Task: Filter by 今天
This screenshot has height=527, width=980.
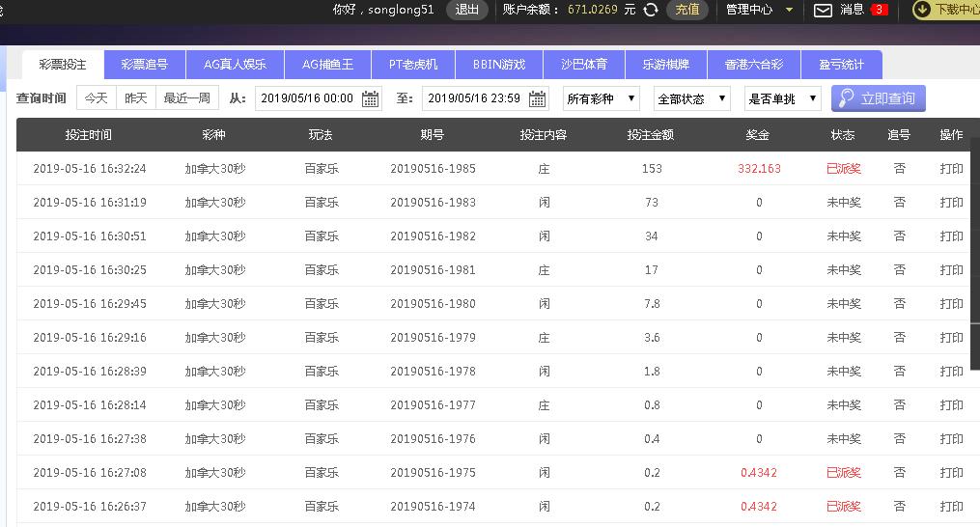Action: point(97,98)
